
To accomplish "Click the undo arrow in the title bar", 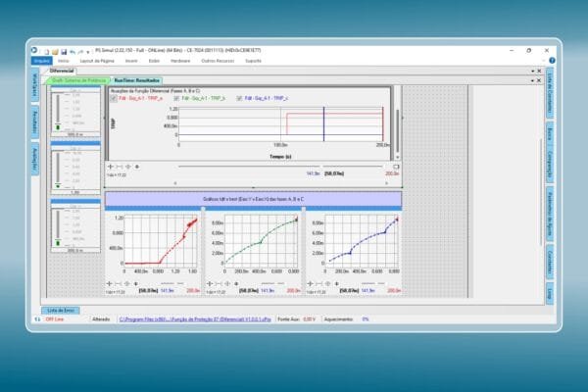I will coord(72,50).
